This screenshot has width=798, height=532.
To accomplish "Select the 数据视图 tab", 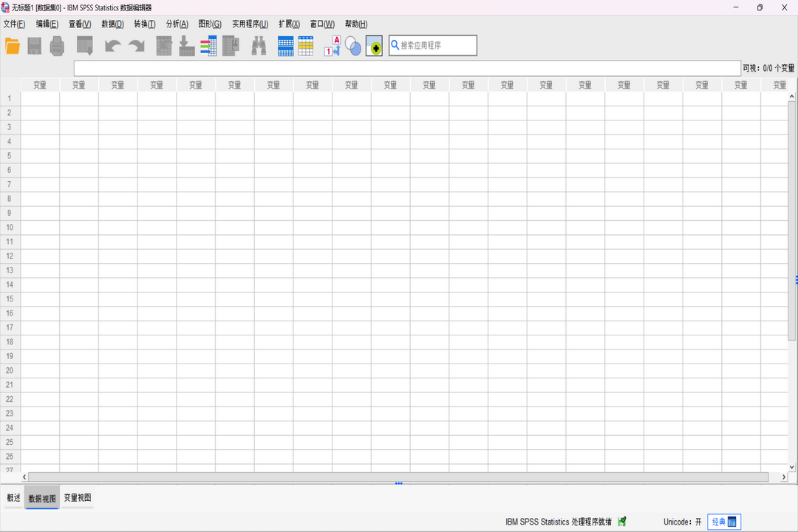I will pos(41,497).
